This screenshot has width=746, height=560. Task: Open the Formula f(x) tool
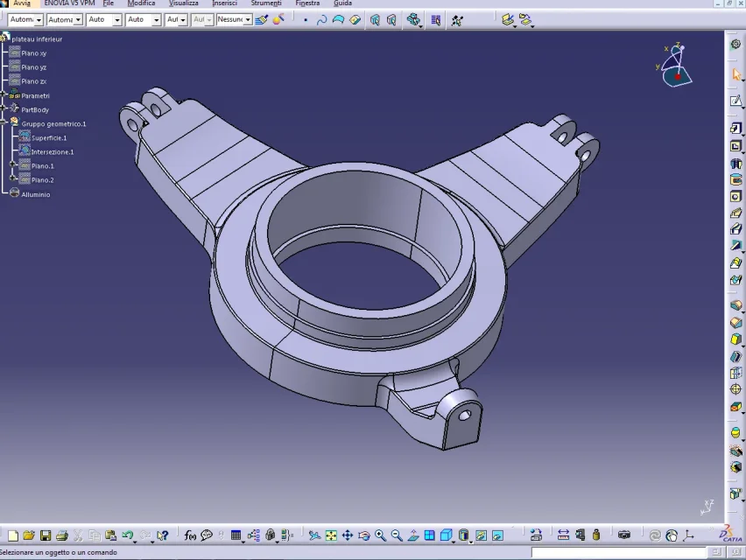pyautogui.click(x=190, y=535)
